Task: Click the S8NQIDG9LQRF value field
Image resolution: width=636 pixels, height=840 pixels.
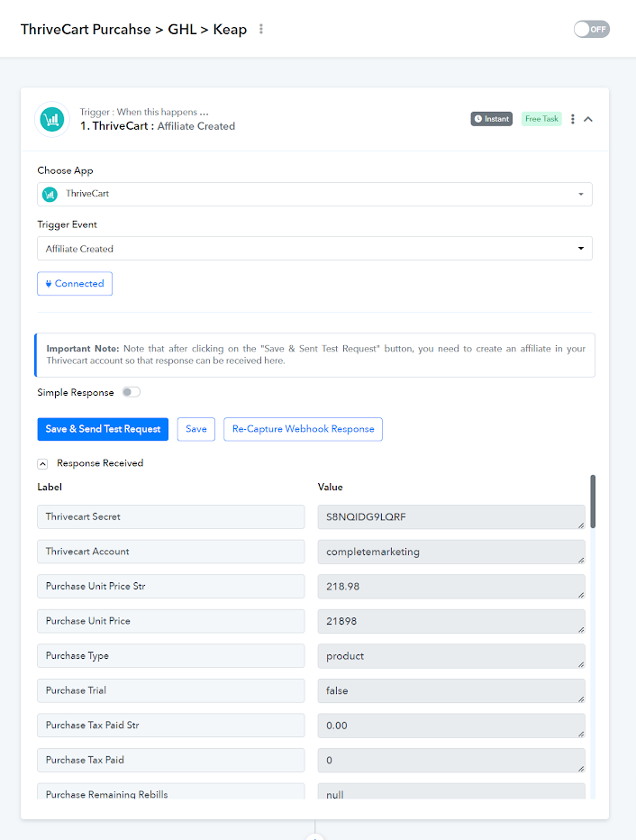Action: tap(451, 517)
